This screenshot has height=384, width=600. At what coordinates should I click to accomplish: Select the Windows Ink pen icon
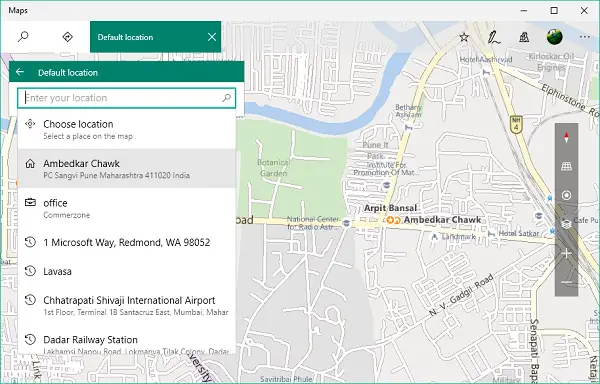tap(494, 37)
